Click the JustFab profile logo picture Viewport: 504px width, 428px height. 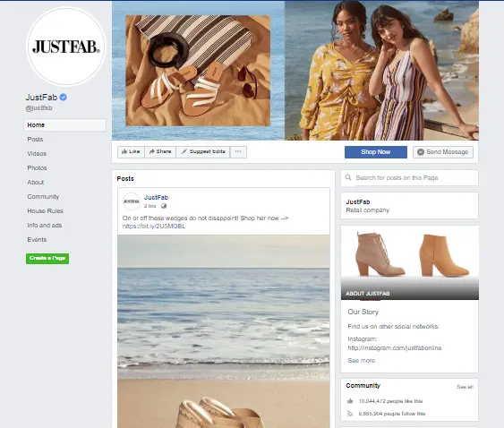click(66, 47)
